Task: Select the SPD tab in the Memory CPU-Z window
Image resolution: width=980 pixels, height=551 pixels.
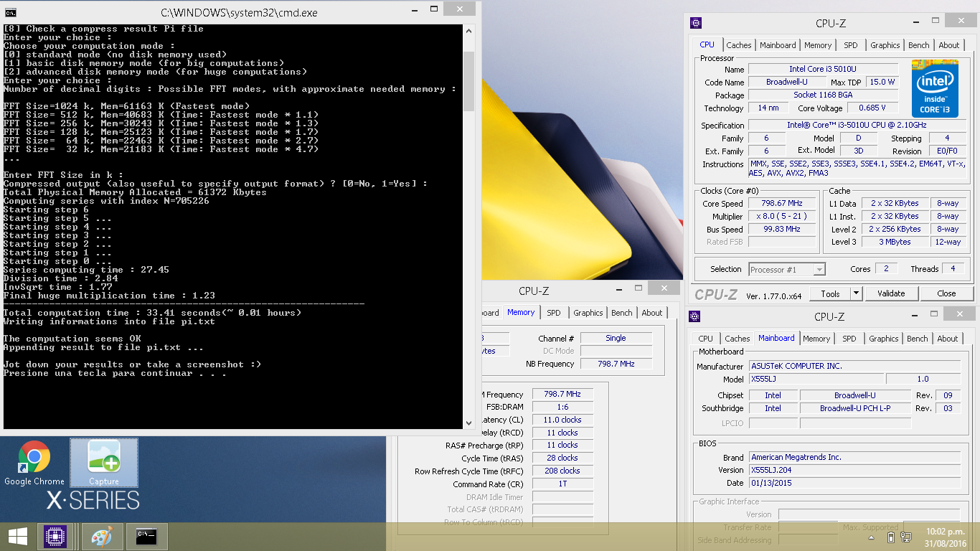Action: coord(554,313)
